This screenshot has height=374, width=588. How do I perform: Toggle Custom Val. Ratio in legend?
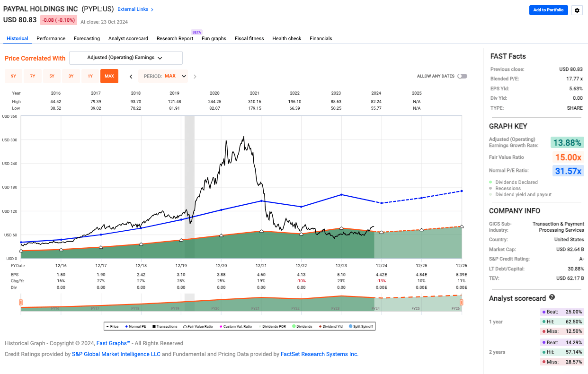point(235,326)
